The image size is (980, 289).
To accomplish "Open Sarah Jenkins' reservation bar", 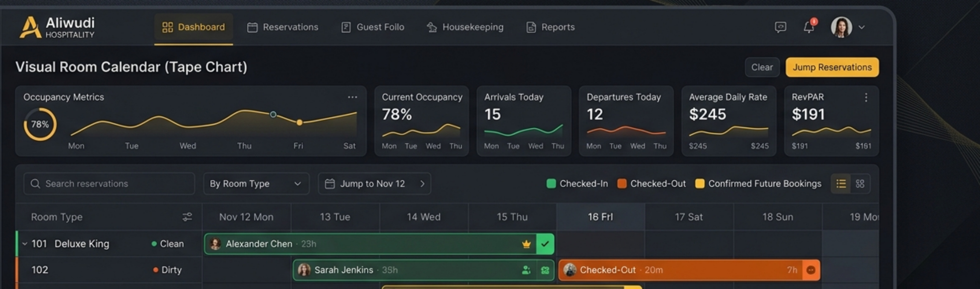I will click(423, 270).
